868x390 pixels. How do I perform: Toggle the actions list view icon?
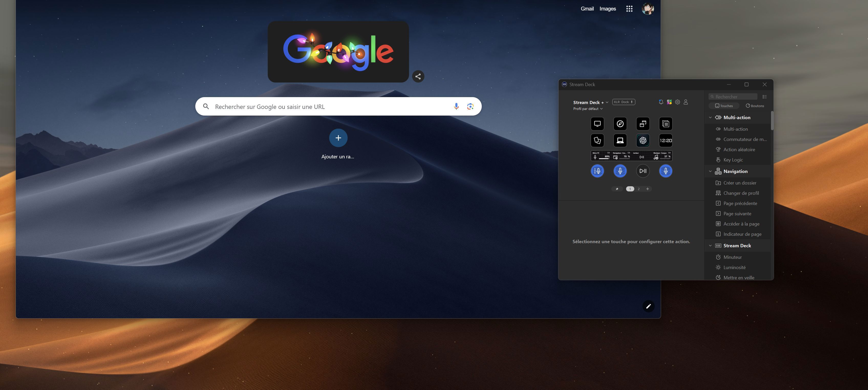tap(765, 97)
